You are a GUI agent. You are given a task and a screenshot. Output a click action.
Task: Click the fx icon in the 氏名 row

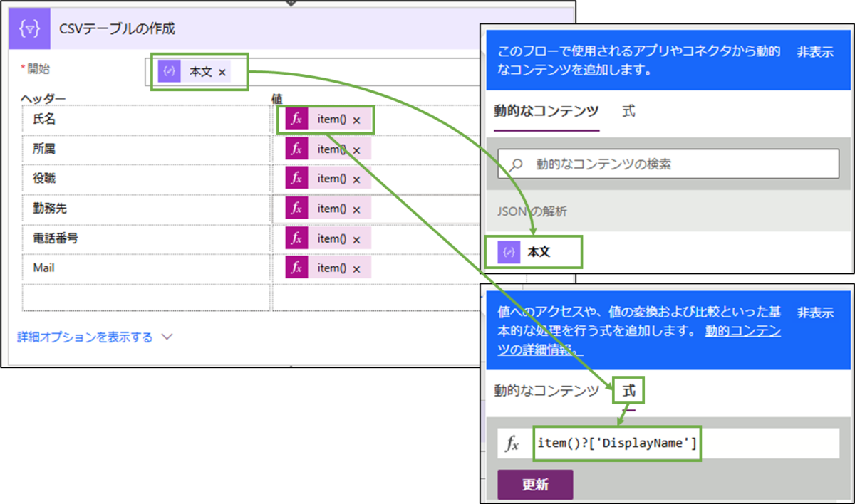[296, 120]
